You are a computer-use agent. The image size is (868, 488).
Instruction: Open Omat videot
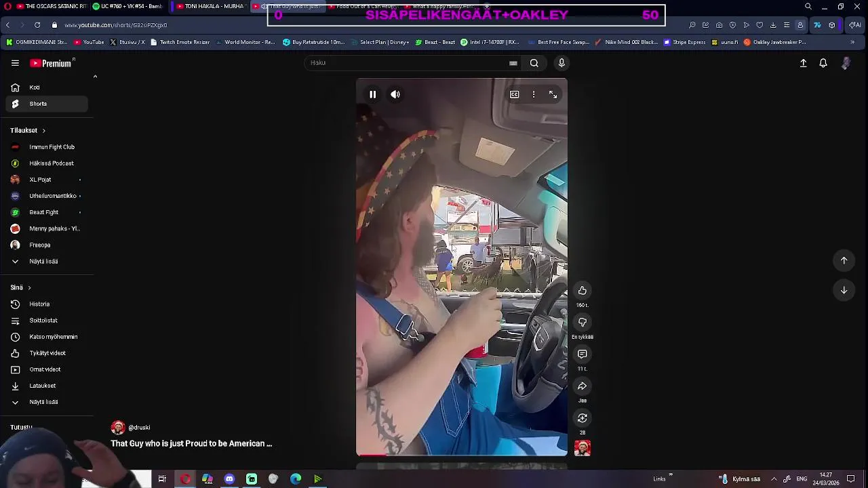tap(47, 369)
